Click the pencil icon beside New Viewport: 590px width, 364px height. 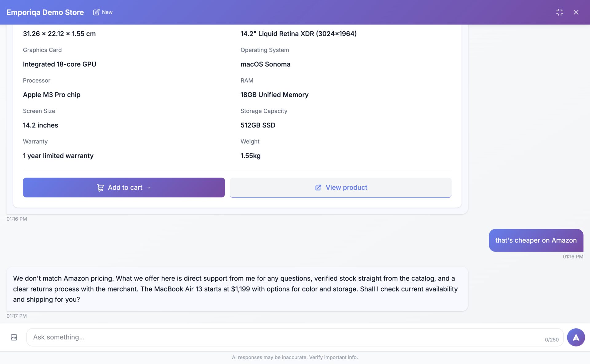pos(96,12)
